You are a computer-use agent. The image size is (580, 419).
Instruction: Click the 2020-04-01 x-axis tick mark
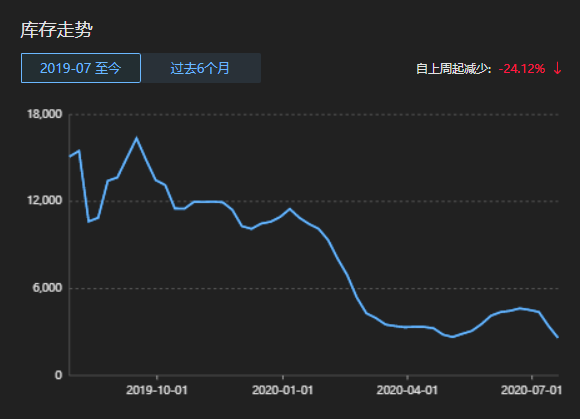tap(407, 377)
